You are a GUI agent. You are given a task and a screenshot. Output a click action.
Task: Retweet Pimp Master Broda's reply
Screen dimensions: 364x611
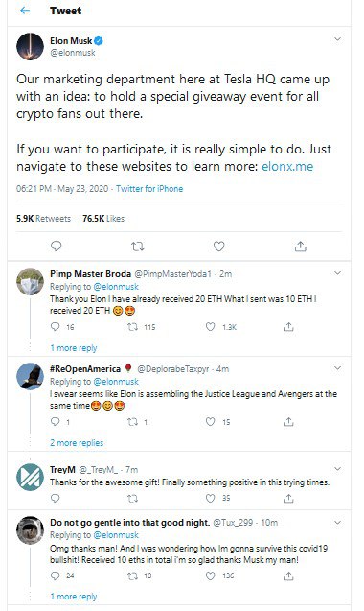tap(133, 327)
